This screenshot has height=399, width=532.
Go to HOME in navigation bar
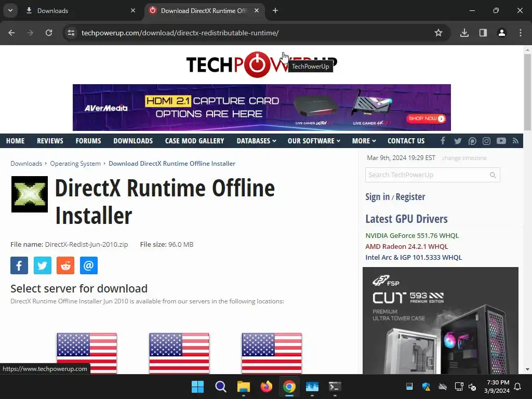pyautogui.click(x=15, y=141)
